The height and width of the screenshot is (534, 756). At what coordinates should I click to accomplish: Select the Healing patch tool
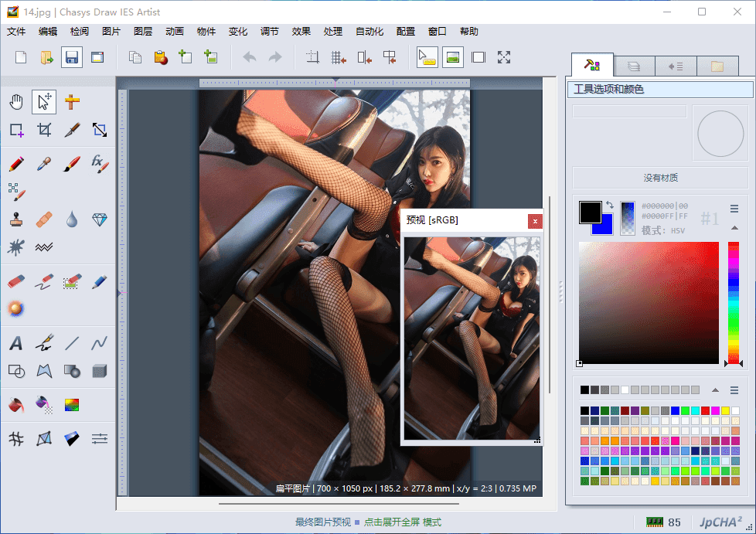43,219
